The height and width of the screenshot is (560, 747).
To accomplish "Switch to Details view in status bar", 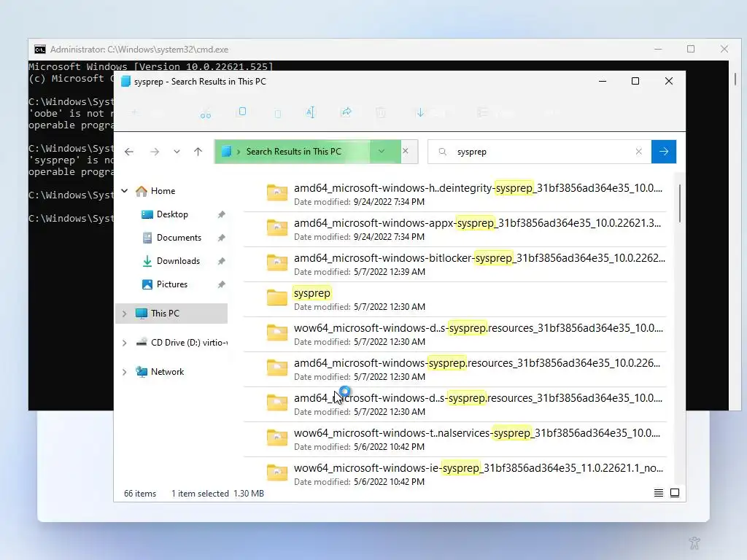I will pyautogui.click(x=659, y=493).
